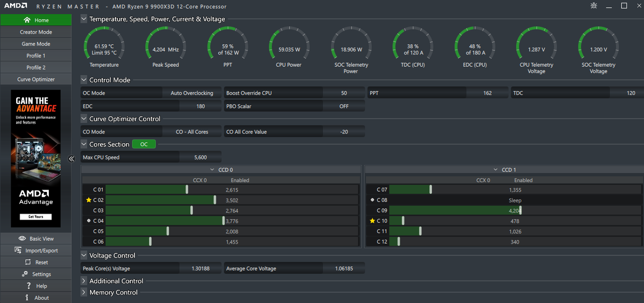Image resolution: width=644 pixels, height=303 pixels.
Task: Click the gray dot icon beside C 04
Action: [89, 221]
